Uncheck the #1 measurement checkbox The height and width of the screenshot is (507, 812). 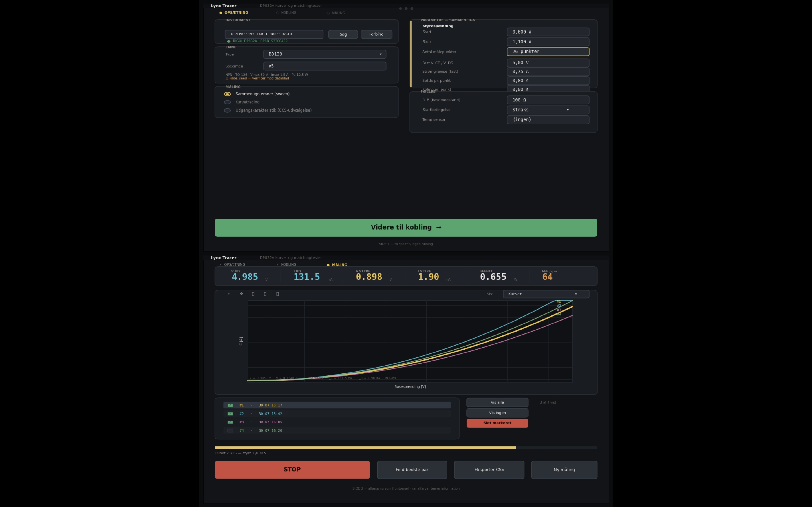[230, 405]
